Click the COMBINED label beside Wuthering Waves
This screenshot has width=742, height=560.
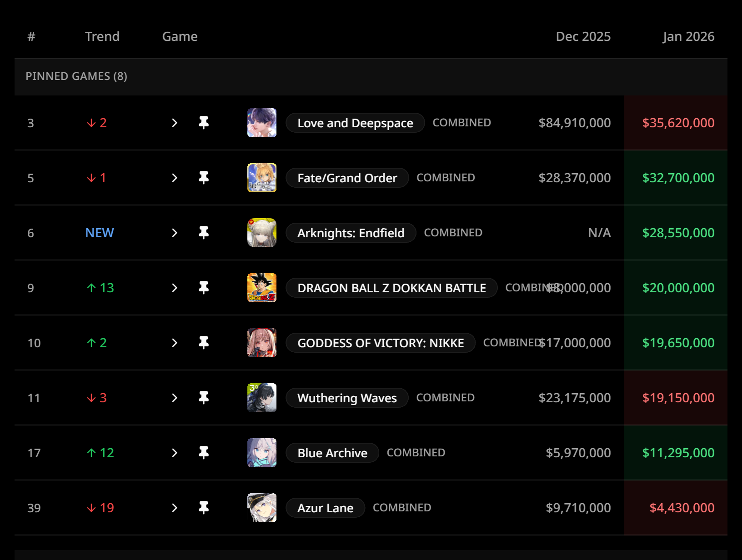pos(446,398)
